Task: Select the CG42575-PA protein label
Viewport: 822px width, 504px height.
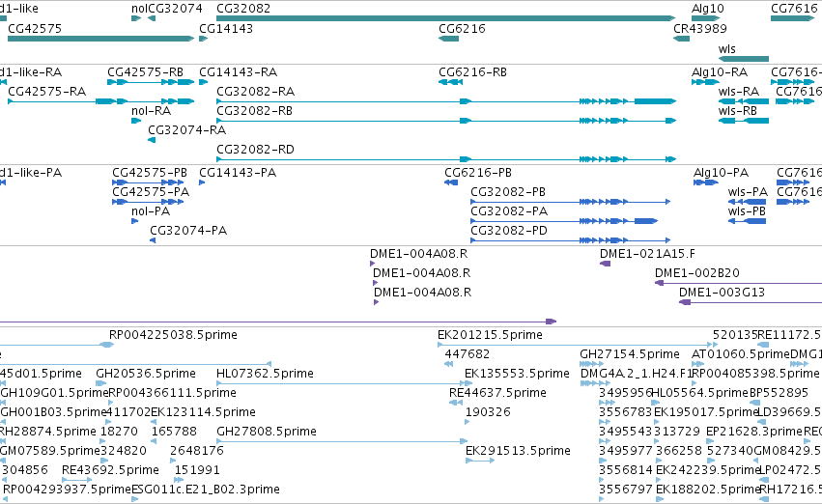Action: coord(151,192)
